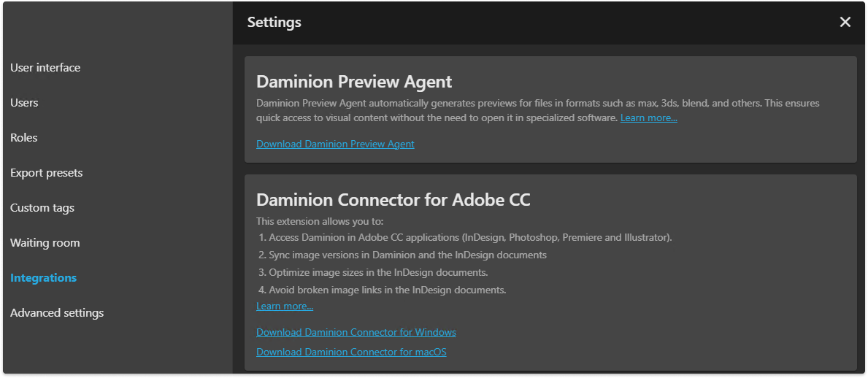Viewport: 868px width, 378px height.
Task: Close the Settings dialog with the X icon
Action: tap(845, 22)
